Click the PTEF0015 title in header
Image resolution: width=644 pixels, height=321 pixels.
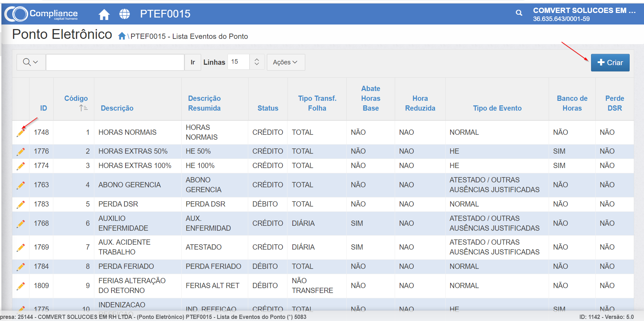click(165, 14)
